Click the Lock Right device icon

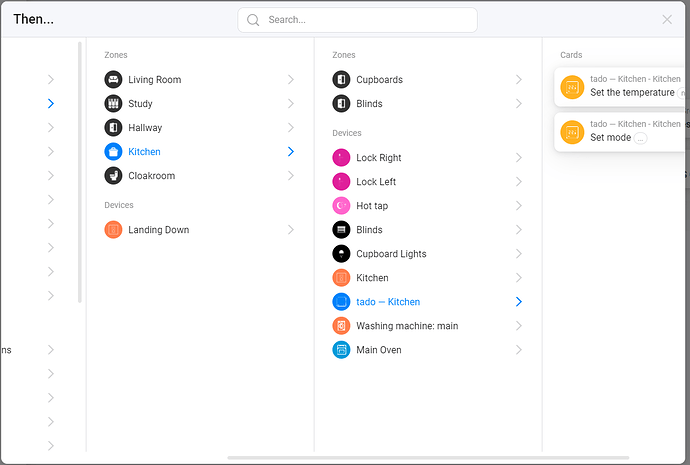click(x=341, y=157)
